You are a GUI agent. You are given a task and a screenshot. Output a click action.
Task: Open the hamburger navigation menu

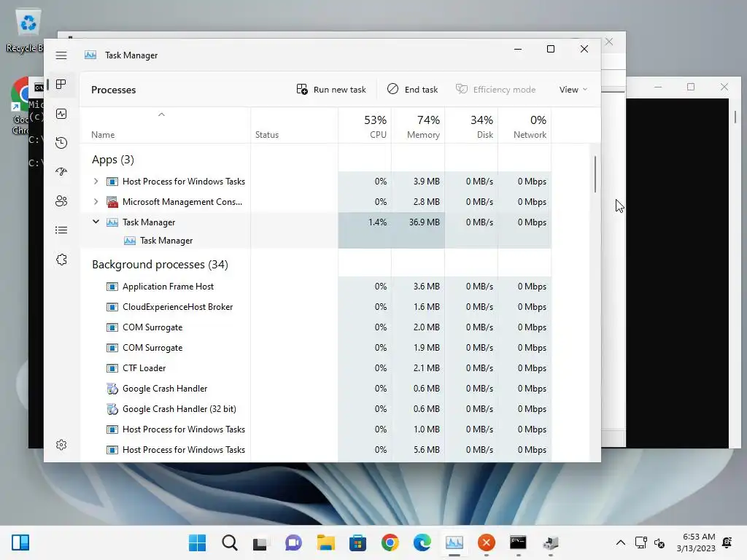click(61, 55)
